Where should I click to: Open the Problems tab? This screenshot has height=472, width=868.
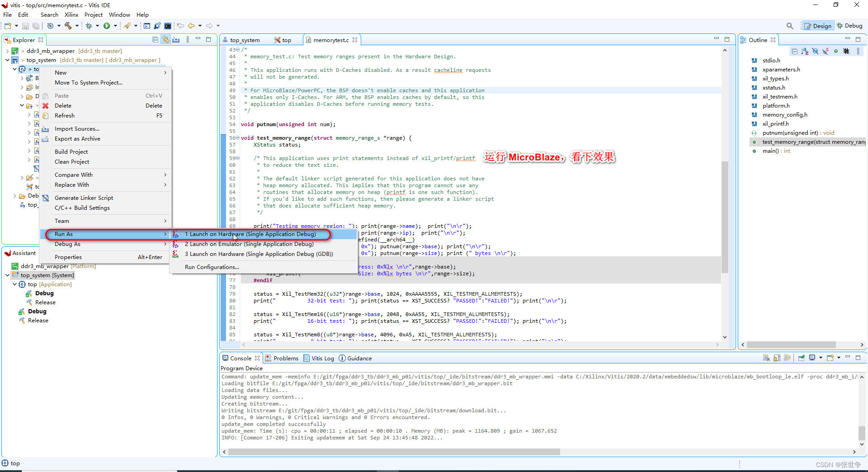tap(282, 358)
